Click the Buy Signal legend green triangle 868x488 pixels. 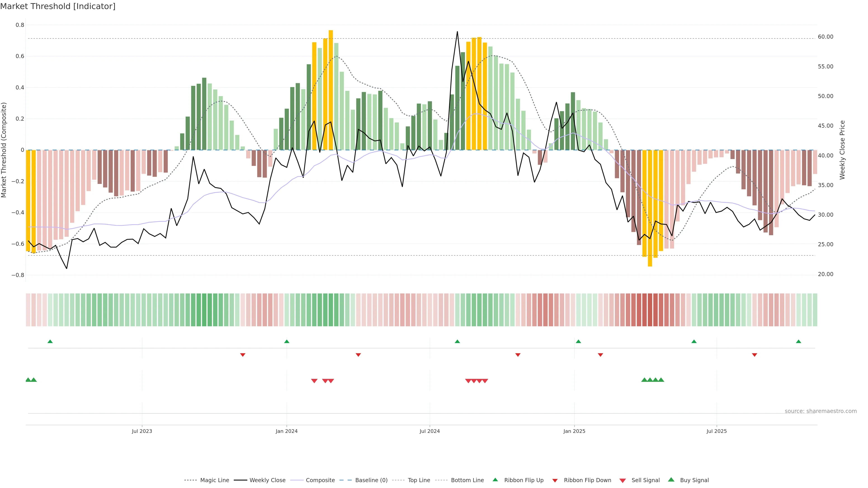[671, 480]
